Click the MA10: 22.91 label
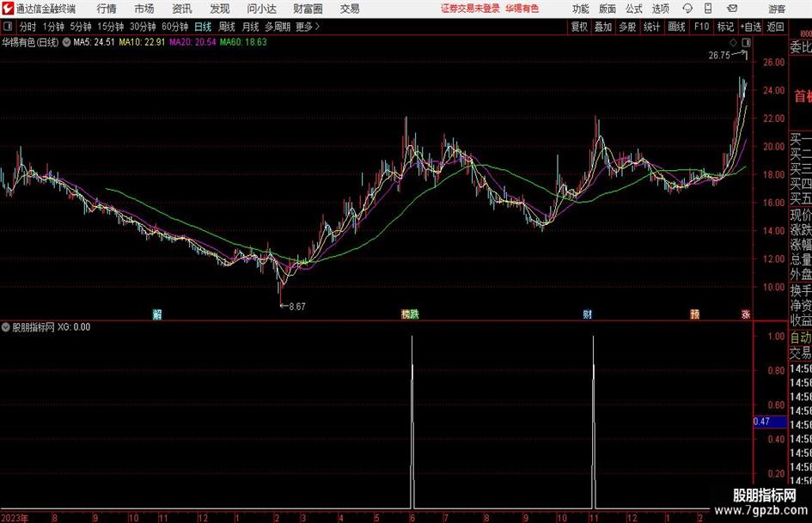812x523 pixels. pos(142,42)
